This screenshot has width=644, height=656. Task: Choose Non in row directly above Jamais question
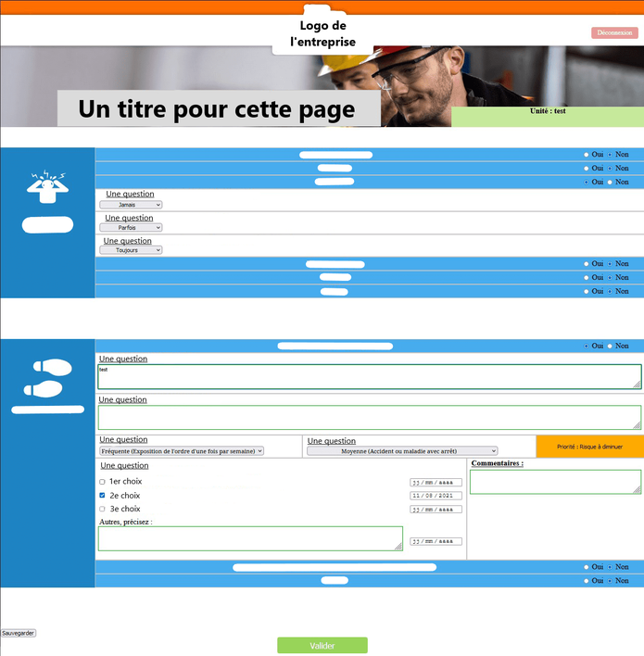click(x=610, y=182)
